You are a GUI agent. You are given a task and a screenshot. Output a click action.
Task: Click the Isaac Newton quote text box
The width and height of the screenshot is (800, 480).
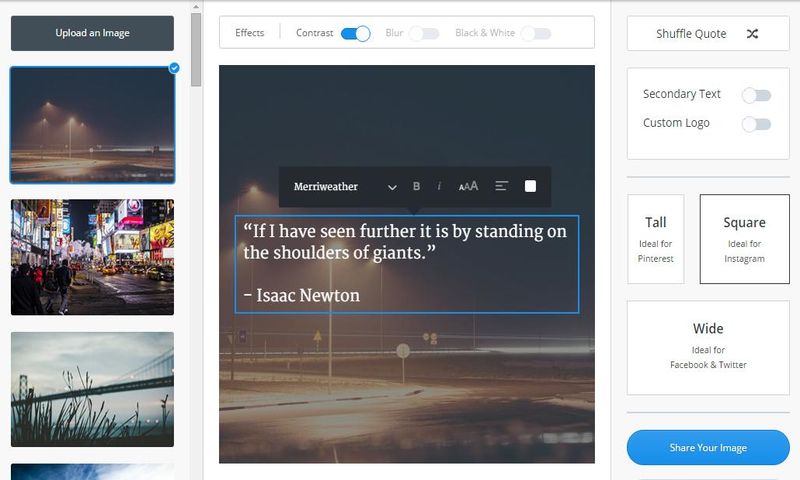click(x=406, y=264)
